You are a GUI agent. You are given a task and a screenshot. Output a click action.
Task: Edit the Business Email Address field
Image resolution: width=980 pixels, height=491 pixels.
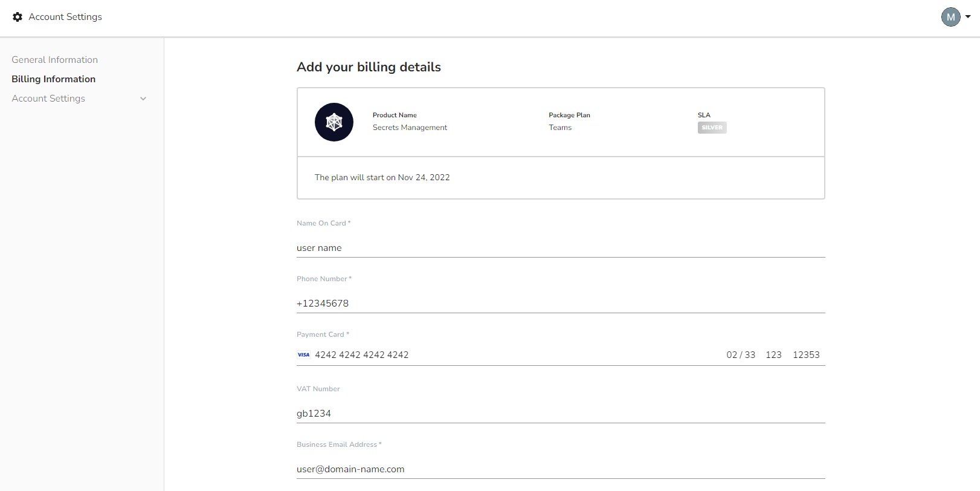(561, 469)
